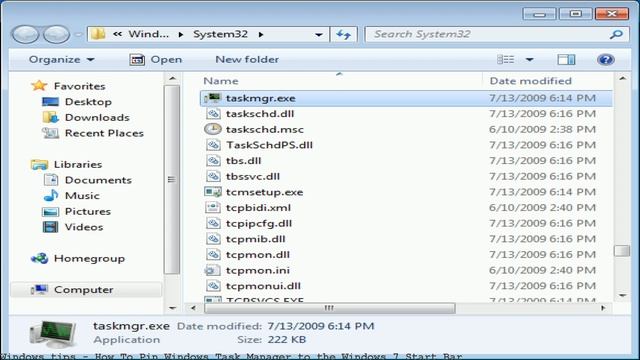
Task: Click the Wind... breadcrumb segment
Action: [x=149, y=34]
